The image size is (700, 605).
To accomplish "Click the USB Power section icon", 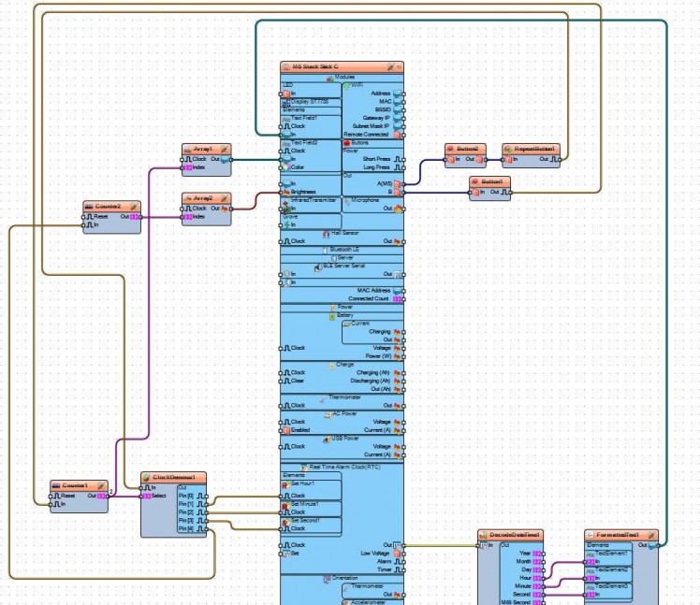I will click(x=327, y=439).
